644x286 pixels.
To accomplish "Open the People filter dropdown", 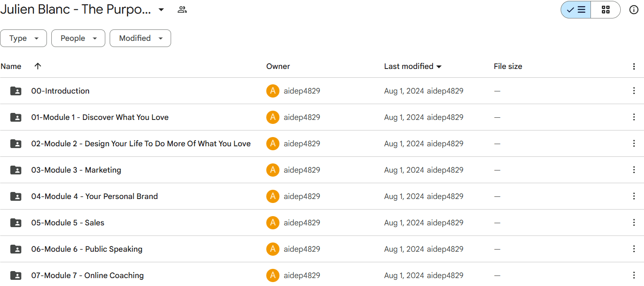I will (x=78, y=38).
